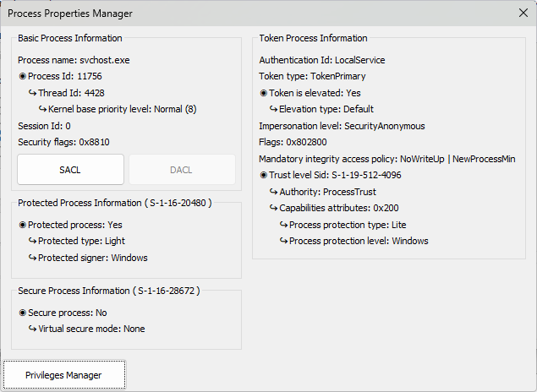Click the arrow icon beside Elevation type
The height and width of the screenshot is (392, 537).
pos(273,109)
